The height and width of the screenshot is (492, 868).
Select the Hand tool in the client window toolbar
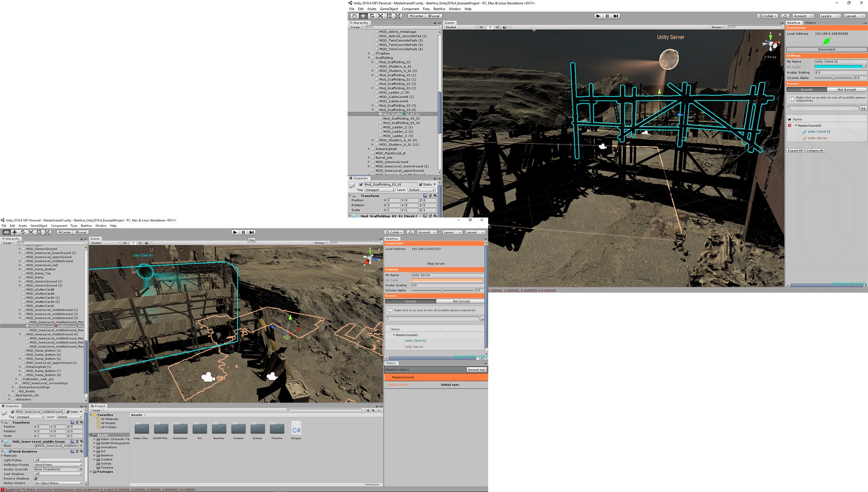[354, 16]
